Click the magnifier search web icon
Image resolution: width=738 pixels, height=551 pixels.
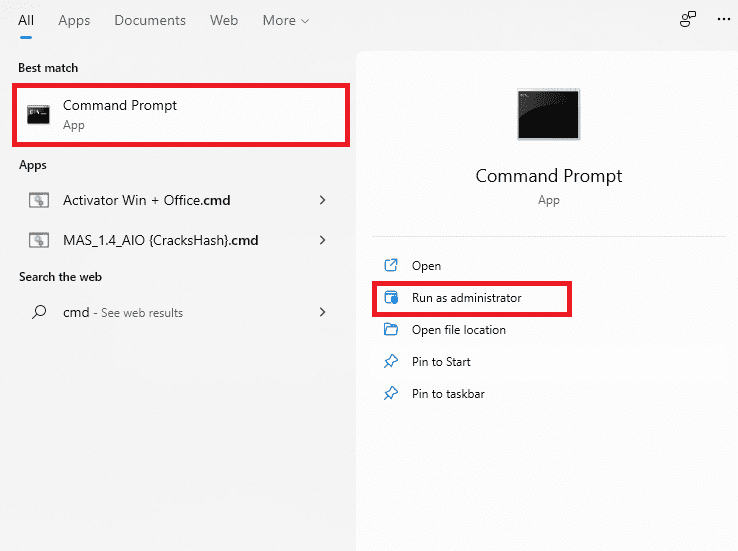tap(39, 312)
